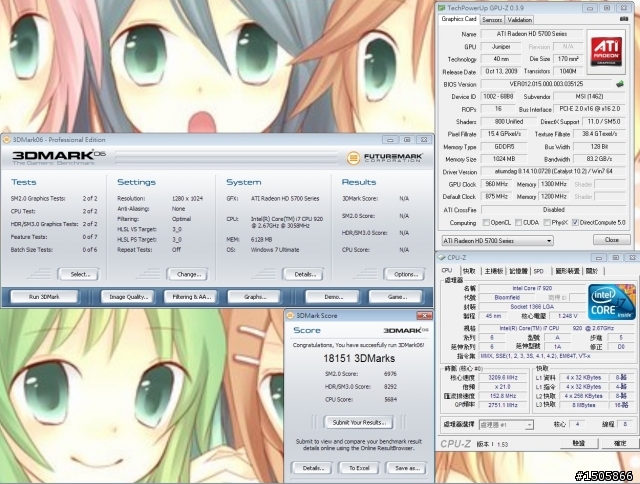Enable the CUDA checkbox
This screenshot has width=640, height=484.
[518, 222]
